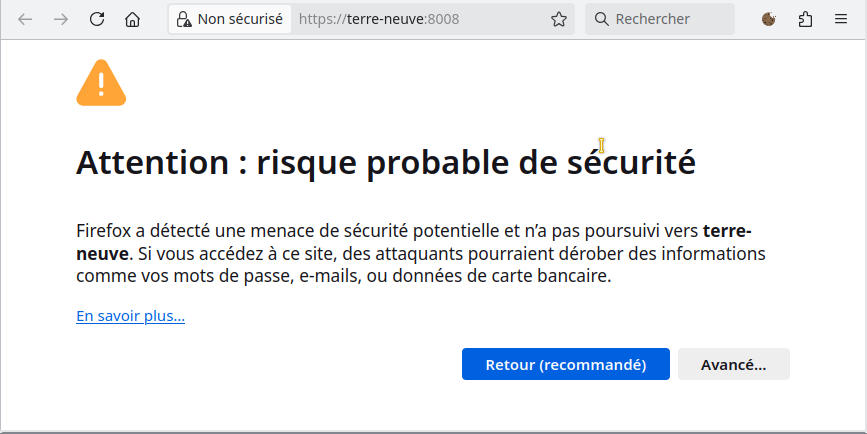Reload the current page
Viewport: 867px width, 434px height.
(x=97, y=19)
